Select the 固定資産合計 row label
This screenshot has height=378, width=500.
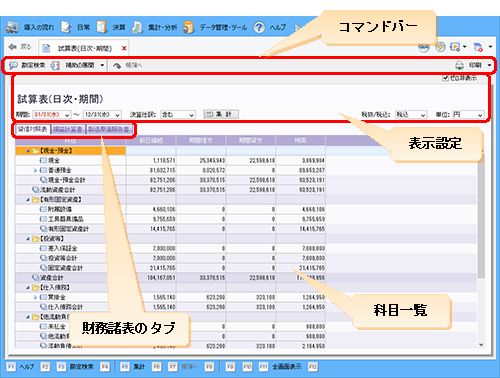pos(65,268)
